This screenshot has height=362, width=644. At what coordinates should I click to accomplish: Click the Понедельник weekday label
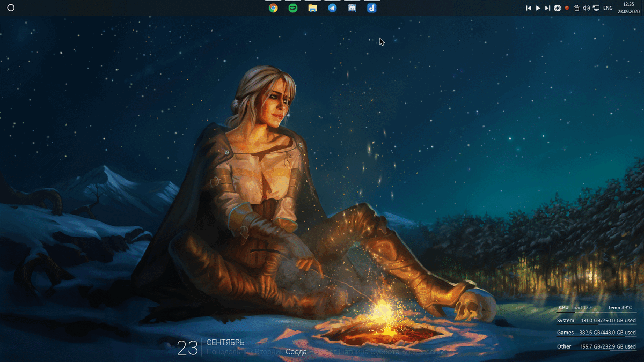click(229, 352)
